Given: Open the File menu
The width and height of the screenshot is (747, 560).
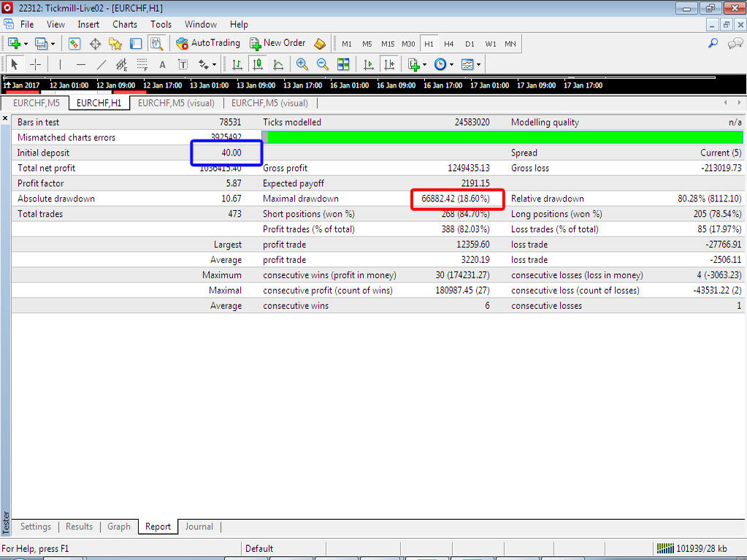Looking at the screenshot, I should click(27, 24).
